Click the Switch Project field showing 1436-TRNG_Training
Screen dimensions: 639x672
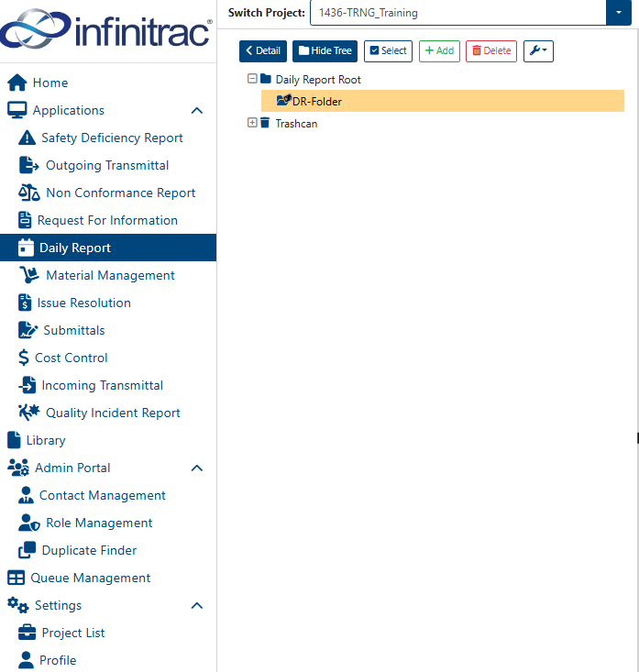coord(458,13)
